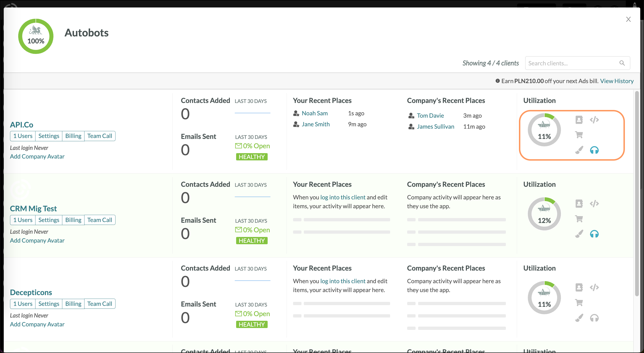The height and width of the screenshot is (353, 644).
Task: Open Settings for Decepticons
Action: tap(49, 304)
